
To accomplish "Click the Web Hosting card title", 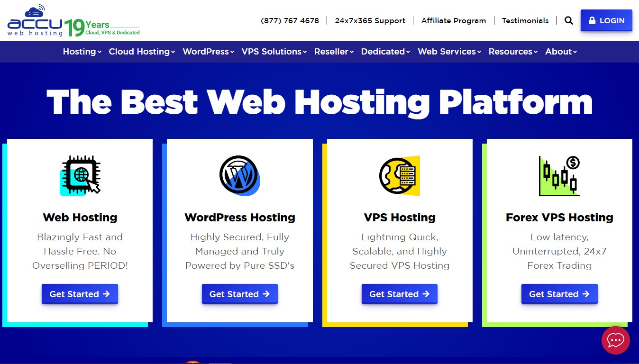I will [80, 218].
